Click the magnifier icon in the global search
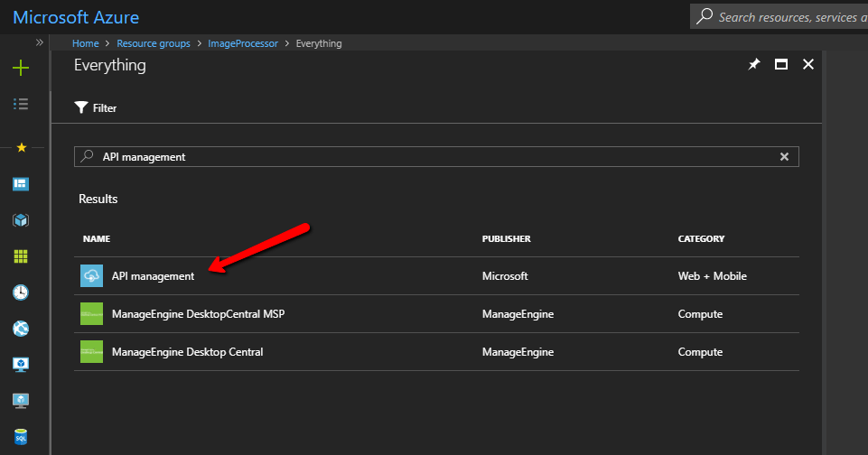868x455 pixels. coord(705,16)
